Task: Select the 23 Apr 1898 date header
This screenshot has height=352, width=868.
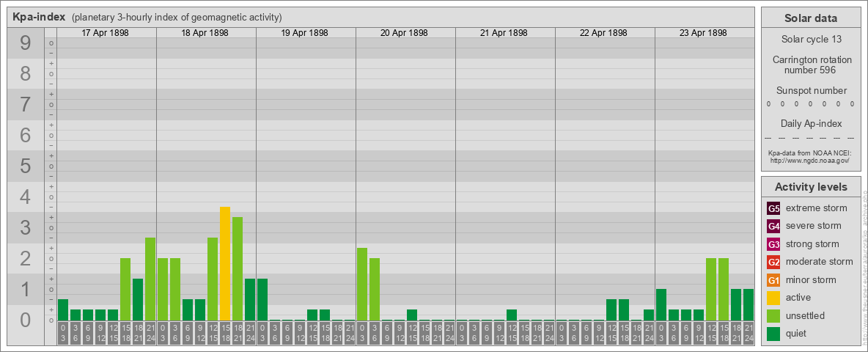Action: 703,33
